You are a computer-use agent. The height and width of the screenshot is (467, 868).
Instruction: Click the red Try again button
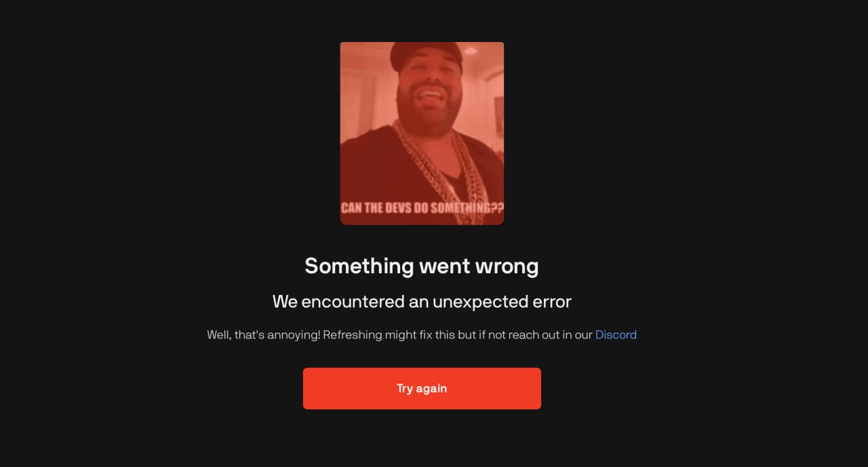pyautogui.click(x=422, y=388)
